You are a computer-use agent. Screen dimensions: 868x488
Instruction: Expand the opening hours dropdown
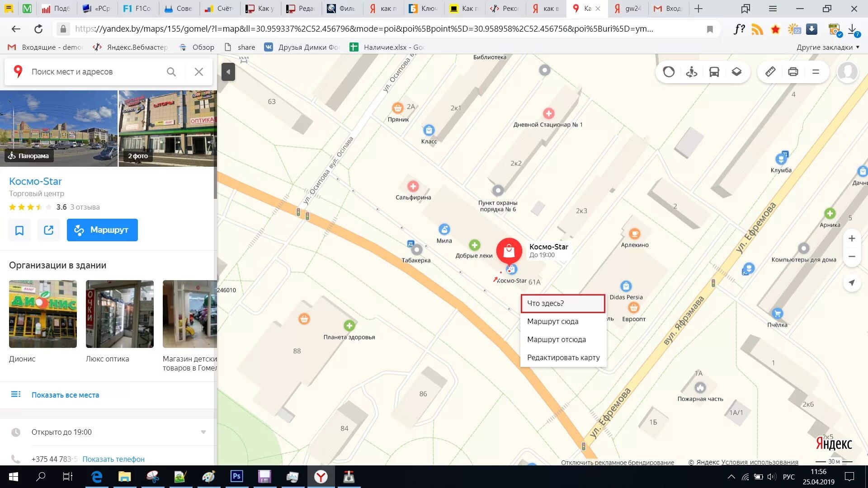point(203,432)
